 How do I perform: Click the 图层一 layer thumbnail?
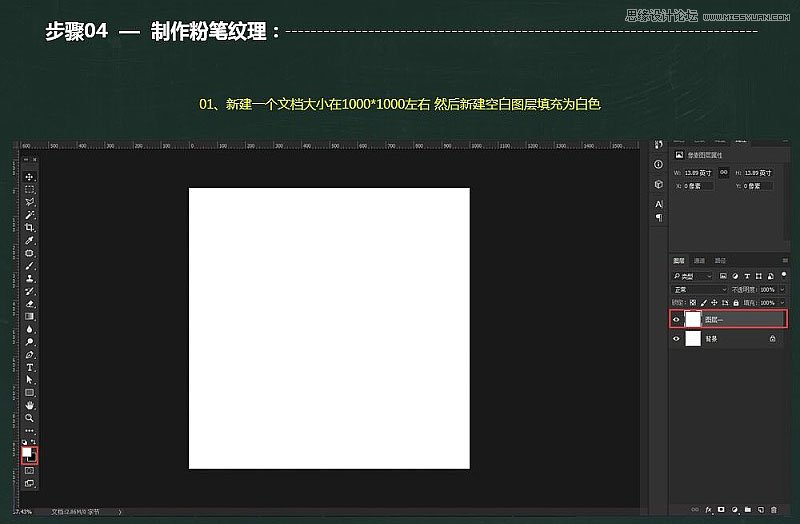(x=693, y=320)
